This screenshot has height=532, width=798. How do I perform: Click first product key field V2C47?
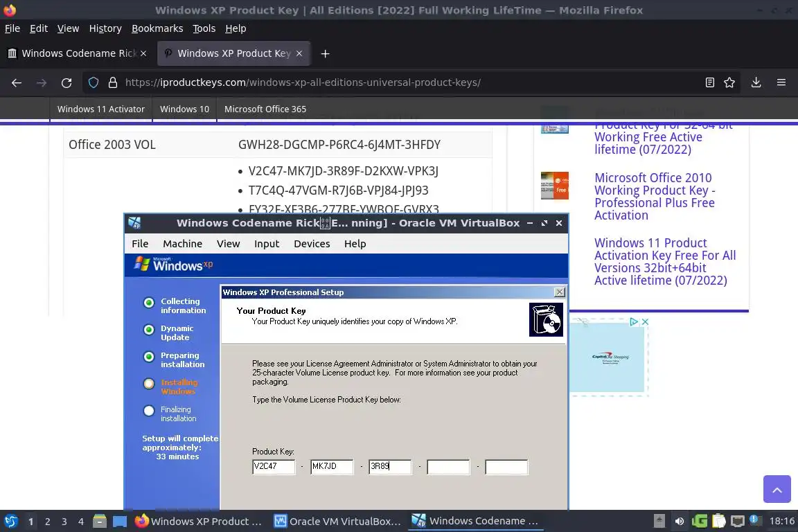coord(274,467)
